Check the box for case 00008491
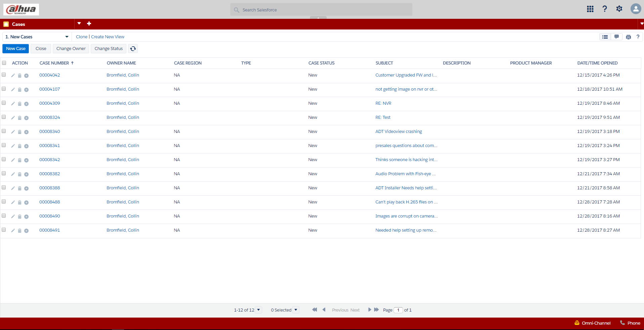 (x=4, y=230)
